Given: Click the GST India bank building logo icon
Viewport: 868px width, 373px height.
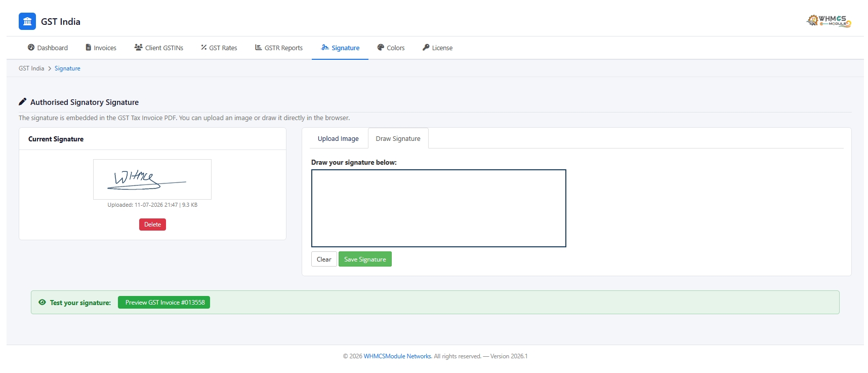Looking at the screenshot, I should tap(27, 21).
